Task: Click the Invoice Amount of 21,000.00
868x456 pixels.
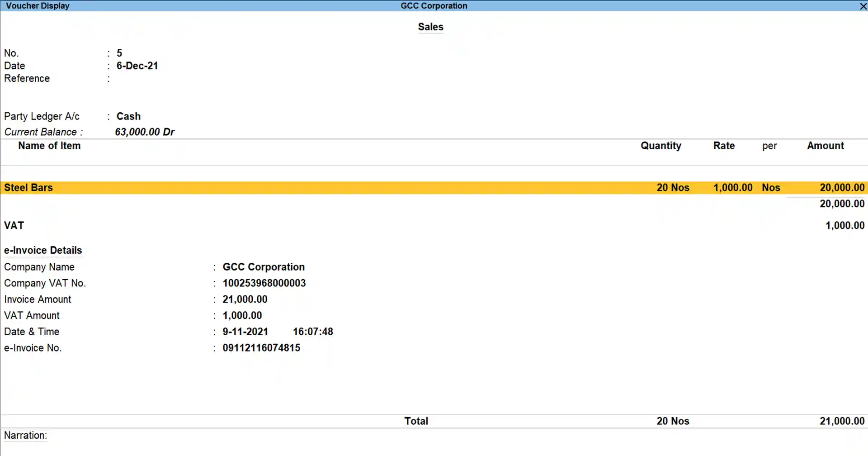Action: 245,299
